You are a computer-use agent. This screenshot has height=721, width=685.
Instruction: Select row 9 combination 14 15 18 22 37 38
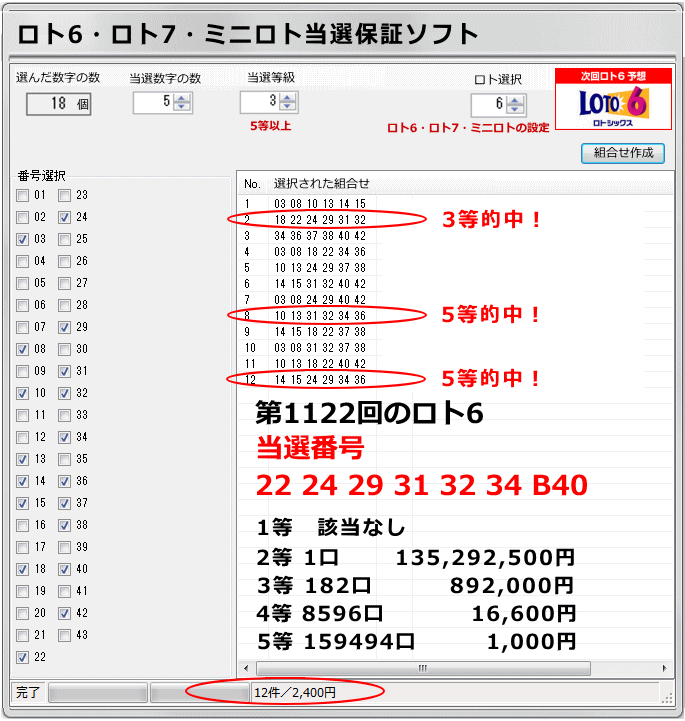(320, 332)
